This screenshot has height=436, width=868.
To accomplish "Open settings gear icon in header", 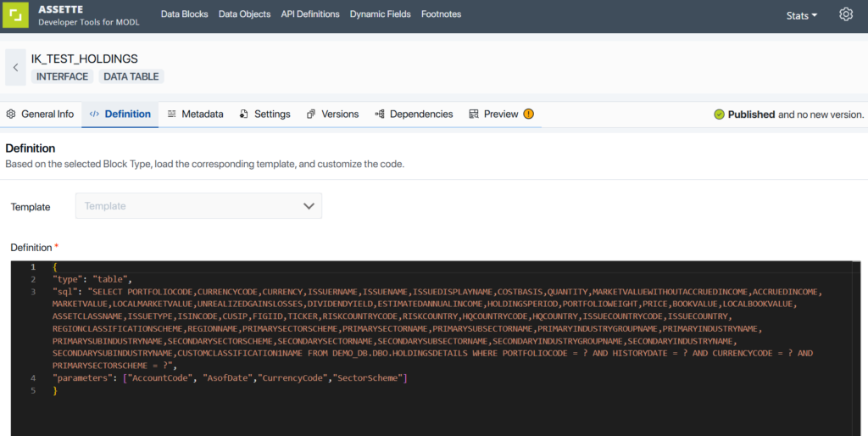I will point(845,14).
